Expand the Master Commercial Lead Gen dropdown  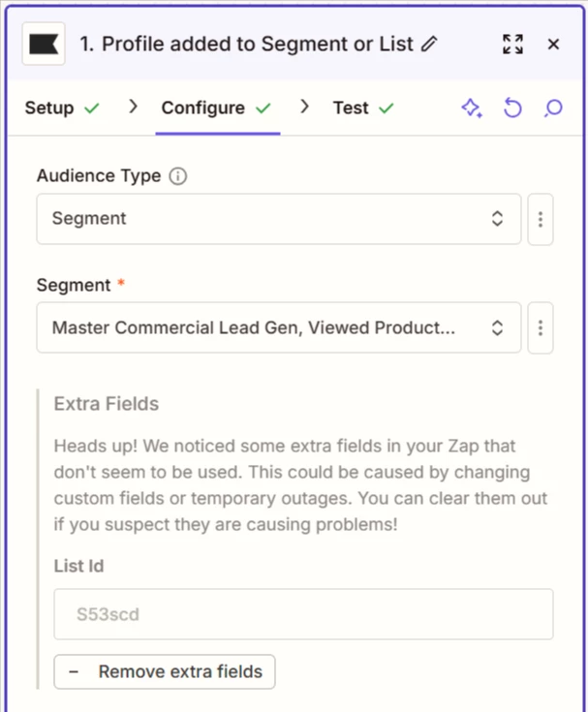pos(279,327)
